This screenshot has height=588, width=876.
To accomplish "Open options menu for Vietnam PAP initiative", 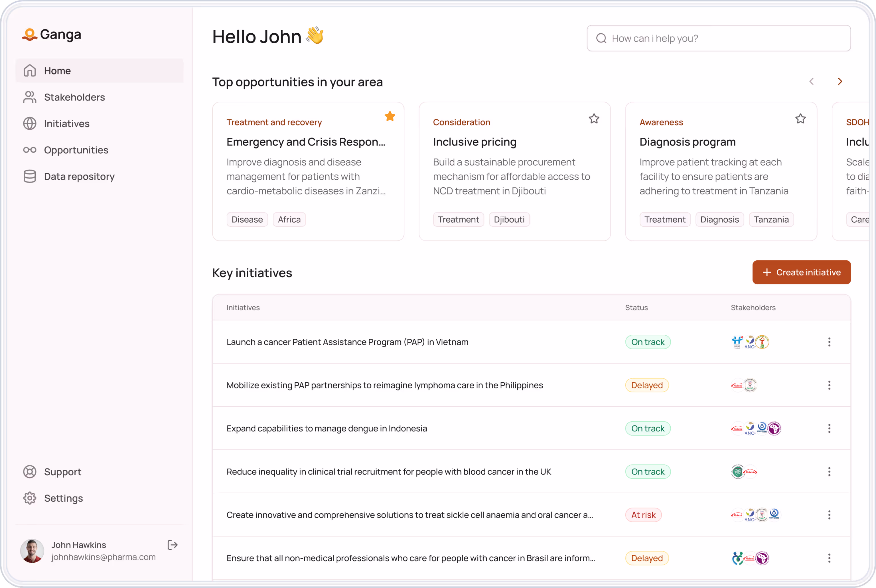I will pyautogui.click(x=829, y=342).
